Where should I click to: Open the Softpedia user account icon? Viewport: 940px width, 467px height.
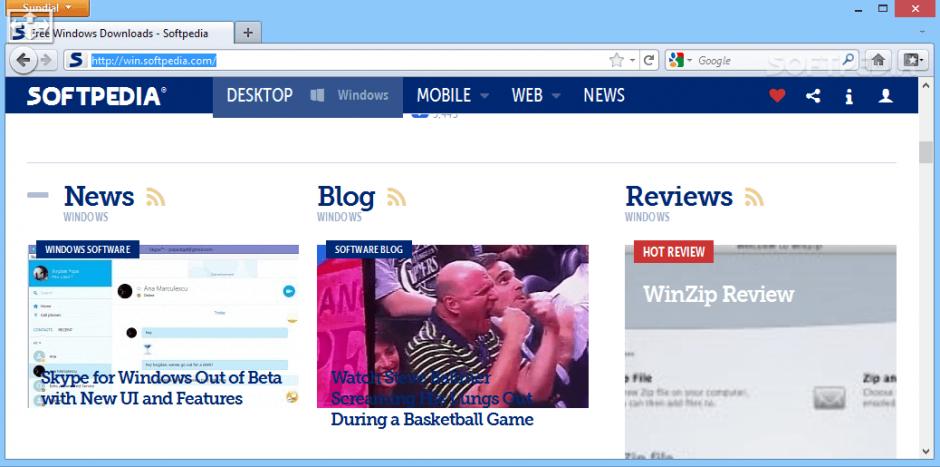pyautogui.click(x=885, y=96)
